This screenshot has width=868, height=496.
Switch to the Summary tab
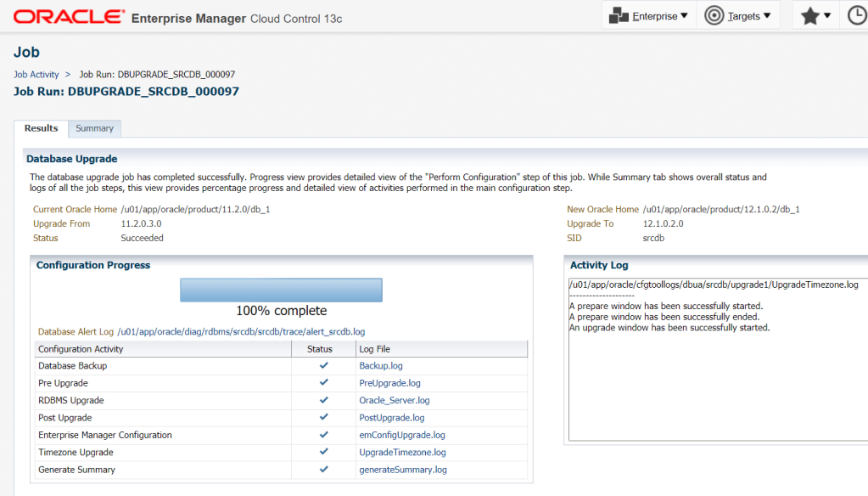click(x=94, y=128)
